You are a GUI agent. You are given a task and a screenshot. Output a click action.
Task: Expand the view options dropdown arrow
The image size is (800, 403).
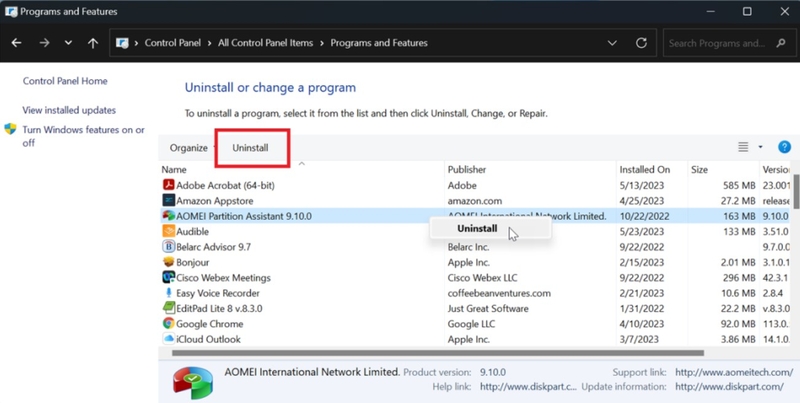(760, 147)
